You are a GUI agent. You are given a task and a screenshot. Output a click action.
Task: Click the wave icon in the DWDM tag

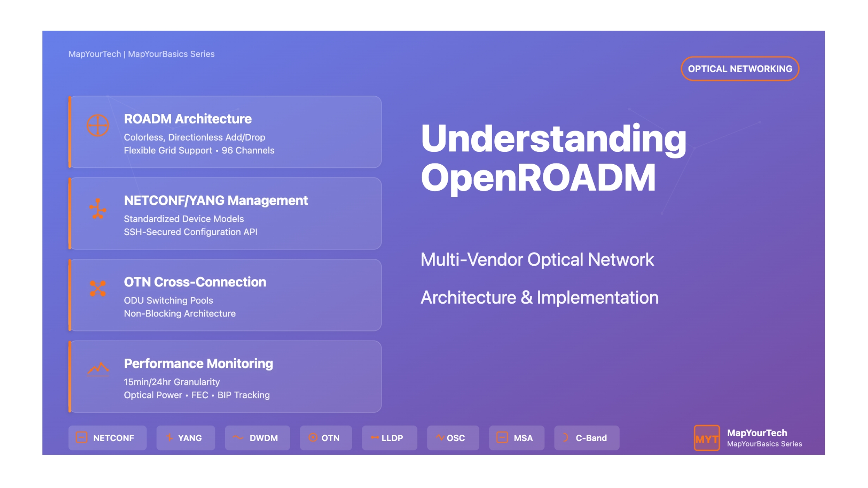click(238, 438)
